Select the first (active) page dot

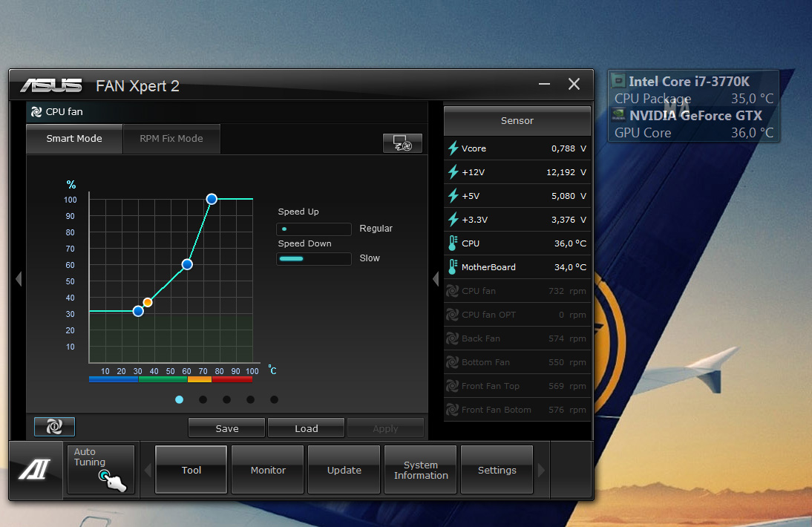(x=179, y=399)
